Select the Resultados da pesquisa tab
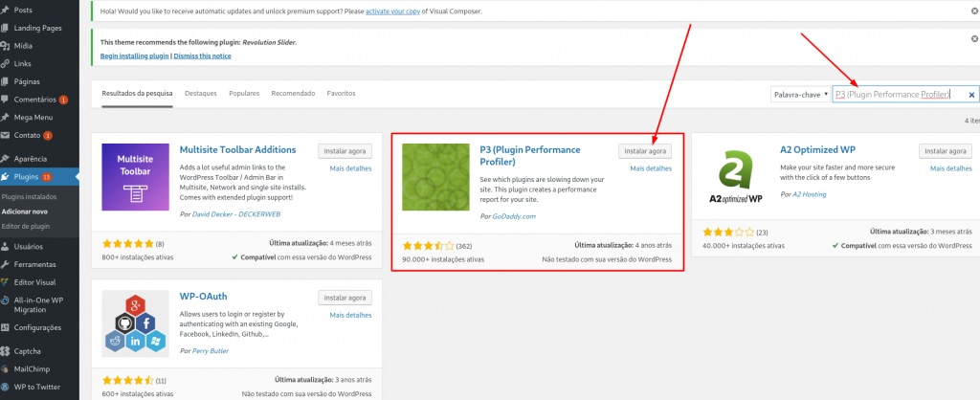 click(138, 93)
